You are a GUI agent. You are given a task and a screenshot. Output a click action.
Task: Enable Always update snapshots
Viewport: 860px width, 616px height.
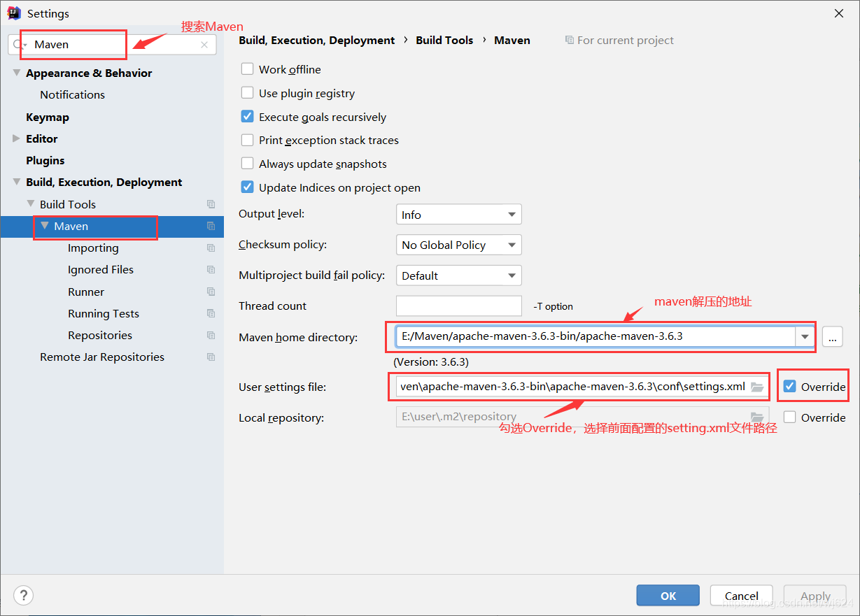247,164
